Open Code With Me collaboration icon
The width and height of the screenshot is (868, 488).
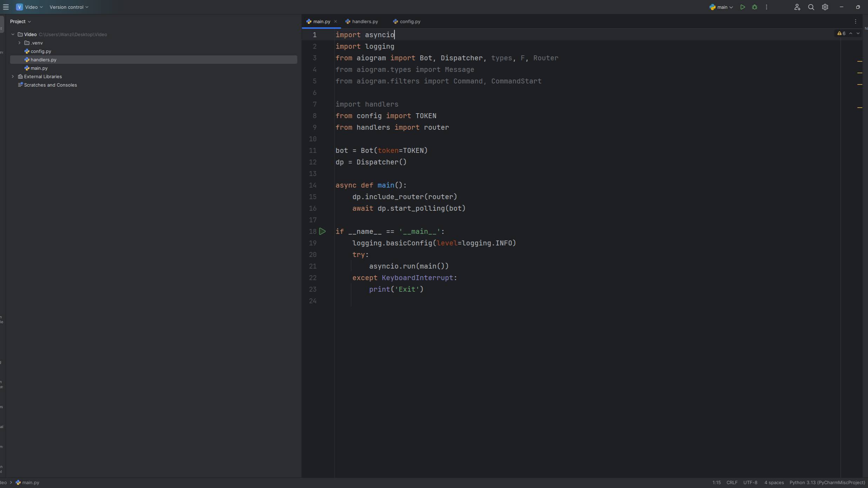tap(797, 7)
